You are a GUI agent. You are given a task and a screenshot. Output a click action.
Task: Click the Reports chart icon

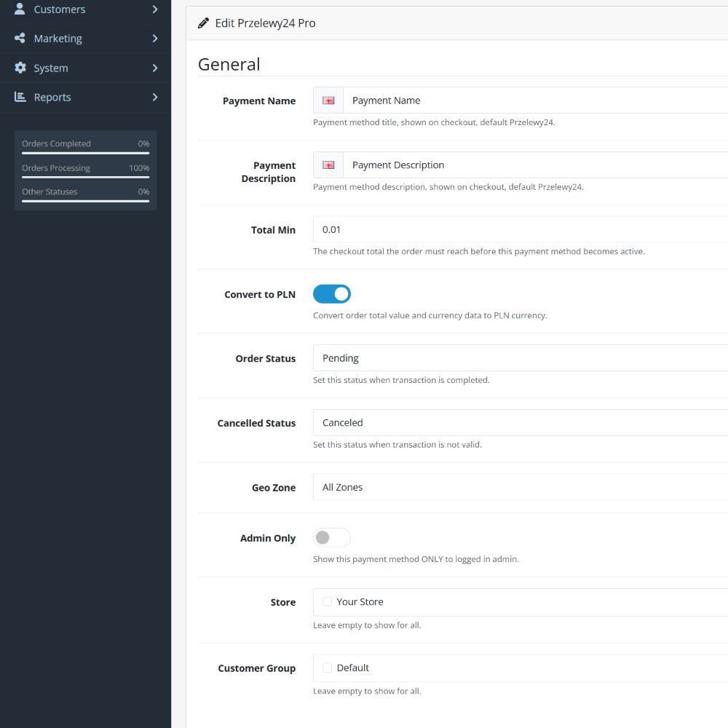click(20, 97)
